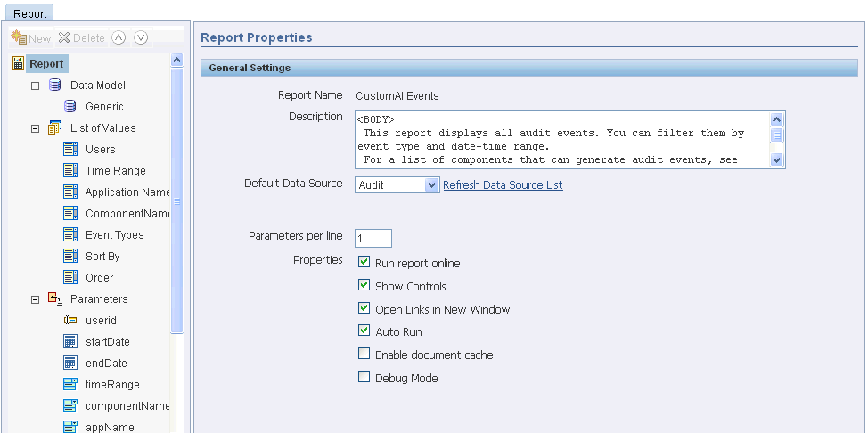Image resolution: width=868 pixels, height=433 pixels.
Task: Click the Generic data source icon
Action: coord(70,106)
